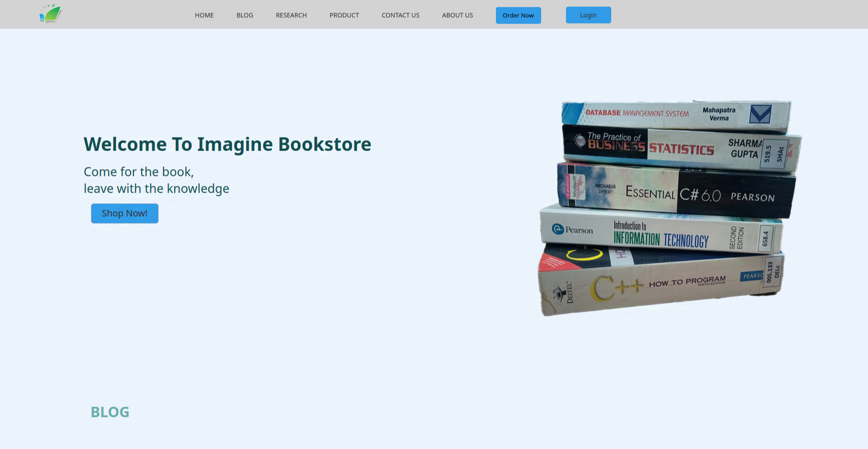Click the Welcome To Imagine Bookstore heading
The image size is (868, 449).
227,144
